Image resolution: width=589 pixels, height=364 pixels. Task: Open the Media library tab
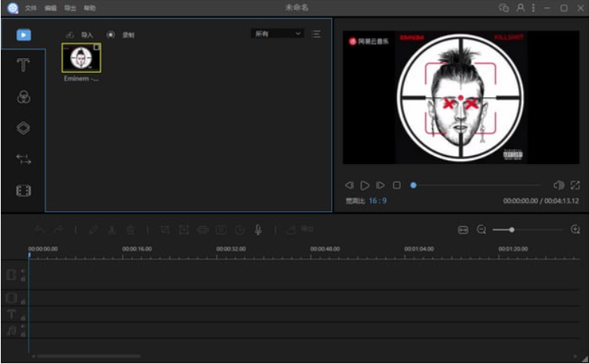(x=24, y=35)
